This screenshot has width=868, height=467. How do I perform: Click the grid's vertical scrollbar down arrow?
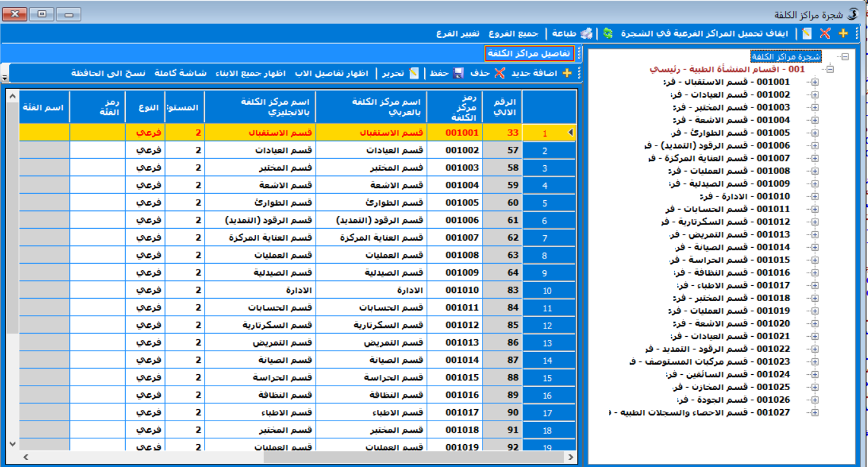(x=13, y=443)
